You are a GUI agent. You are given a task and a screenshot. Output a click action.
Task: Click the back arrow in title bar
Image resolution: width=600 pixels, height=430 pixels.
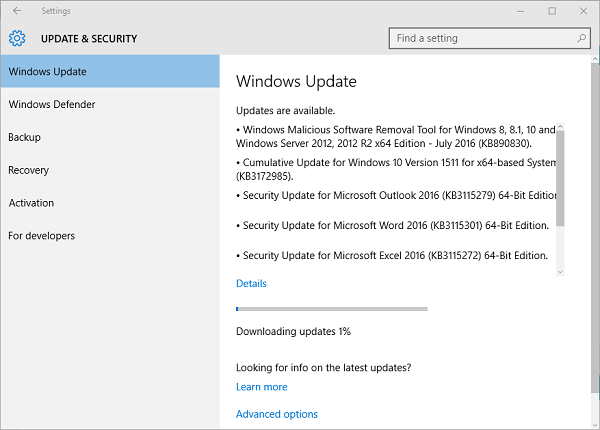17,11
